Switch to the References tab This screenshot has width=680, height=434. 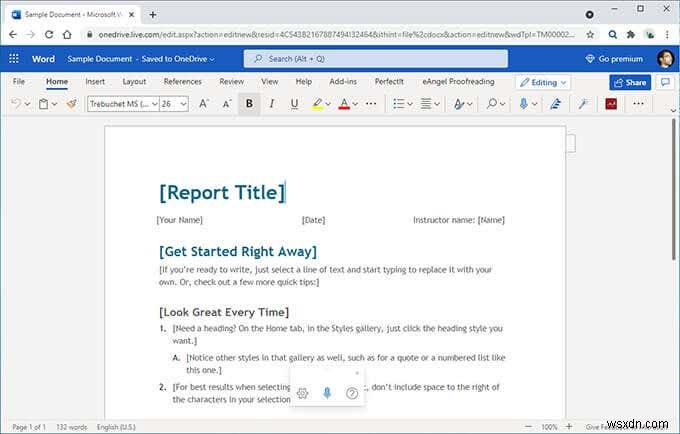pyautogui.click(x=183, y=82)
